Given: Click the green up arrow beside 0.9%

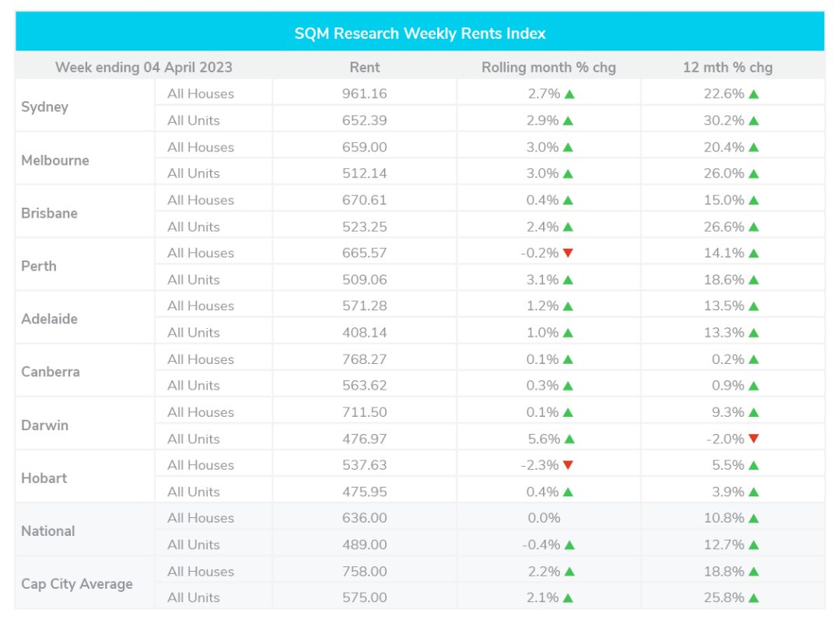Looking at the screenshot, I should click(754, 386).
